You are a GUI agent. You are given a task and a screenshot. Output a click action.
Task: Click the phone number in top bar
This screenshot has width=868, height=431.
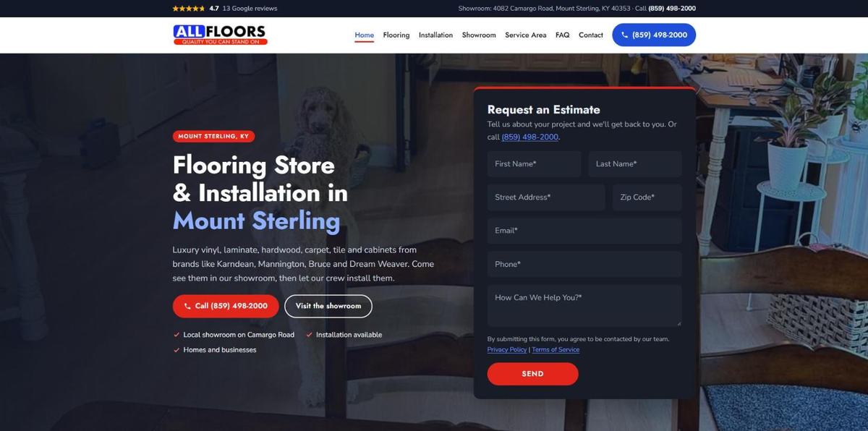pyautogui.click(x=672, y=9)
